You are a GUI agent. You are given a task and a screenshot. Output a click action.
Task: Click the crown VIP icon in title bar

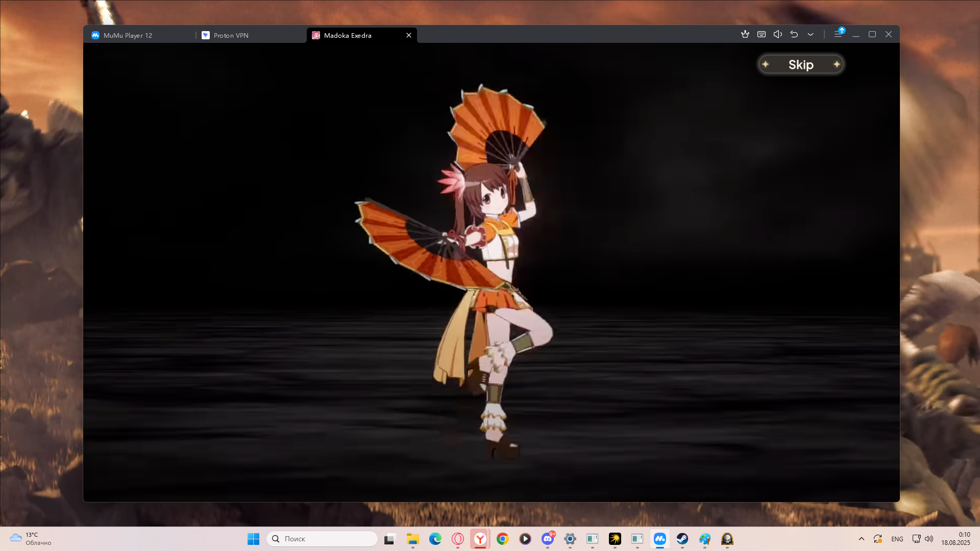click(x=745, y=34)
